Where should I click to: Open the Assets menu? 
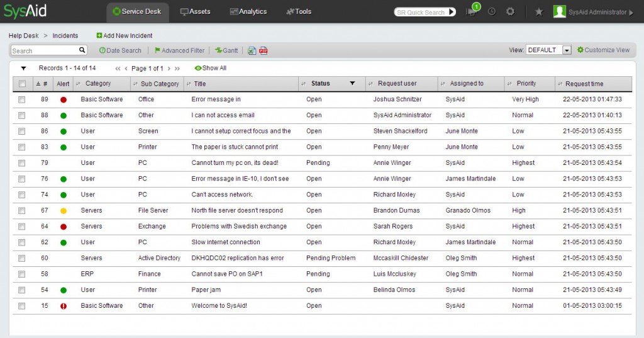coord(196,11)
